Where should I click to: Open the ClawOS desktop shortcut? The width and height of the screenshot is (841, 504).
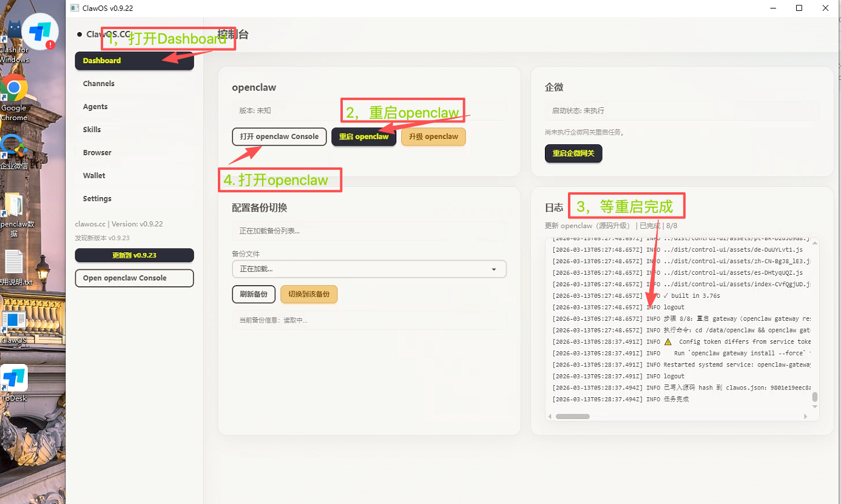pyautogui.click(x=13, y=321)
